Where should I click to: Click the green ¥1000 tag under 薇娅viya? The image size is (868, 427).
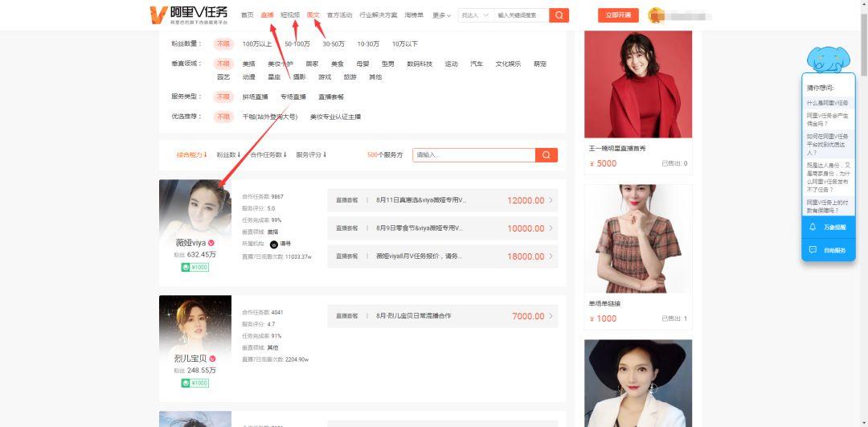point(194,267)
